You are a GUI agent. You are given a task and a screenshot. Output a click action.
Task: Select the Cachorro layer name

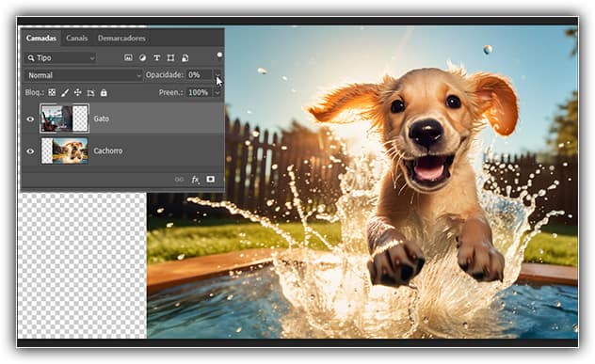(107, 150)
